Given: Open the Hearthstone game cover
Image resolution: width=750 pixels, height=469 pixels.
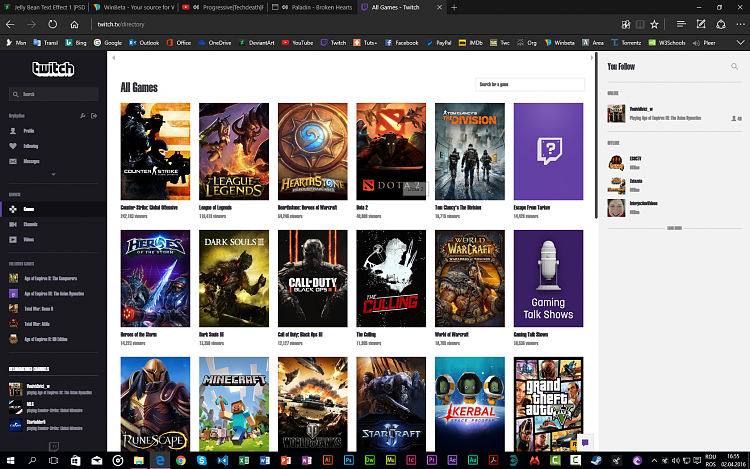Looking at the screenshot, I should click(x=312, y=152).
